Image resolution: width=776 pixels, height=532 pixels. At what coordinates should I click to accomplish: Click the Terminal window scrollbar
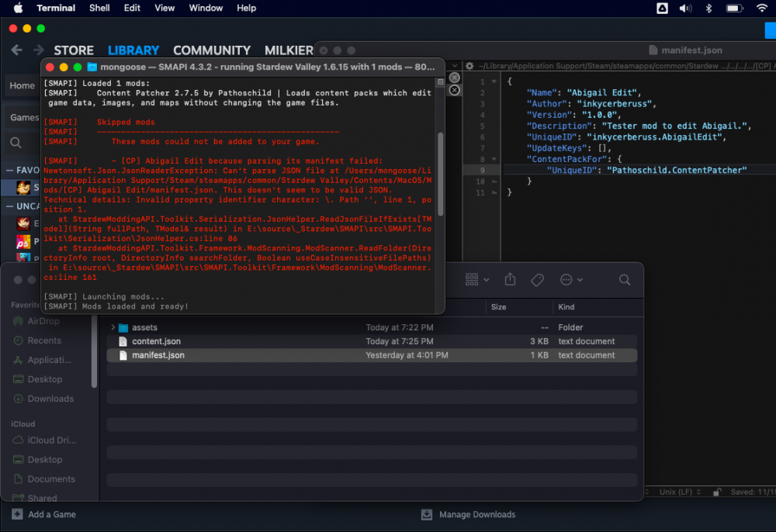(x=441, y=173)
